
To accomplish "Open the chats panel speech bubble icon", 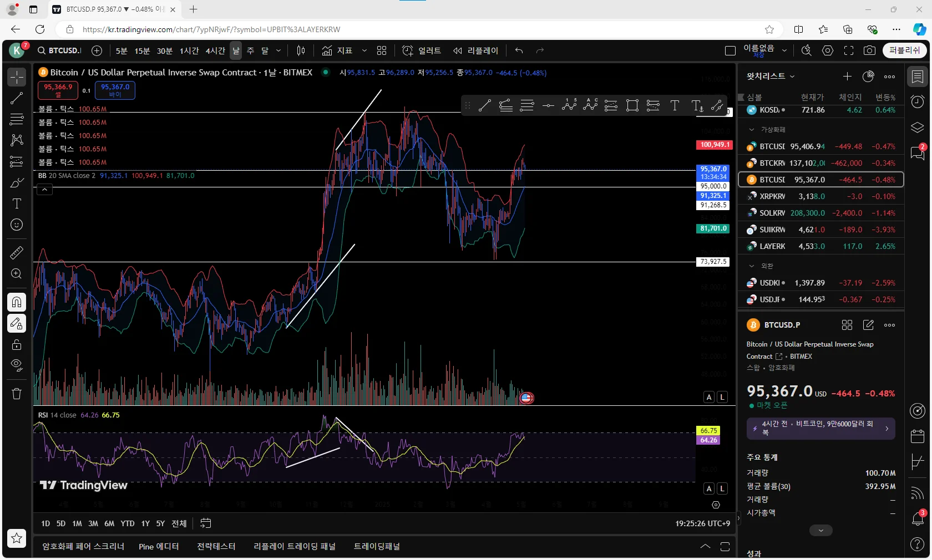I will pyautogui.click(x=918, y=152).
